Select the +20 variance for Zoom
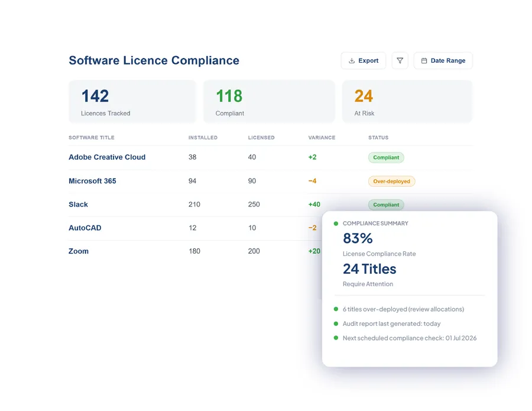 coord(314,251)
